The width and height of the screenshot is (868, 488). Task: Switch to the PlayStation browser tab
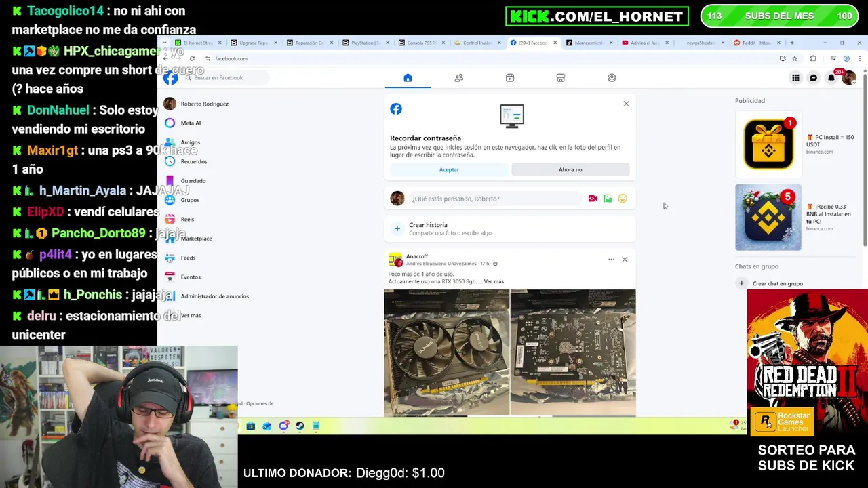(x=366, y=43)
